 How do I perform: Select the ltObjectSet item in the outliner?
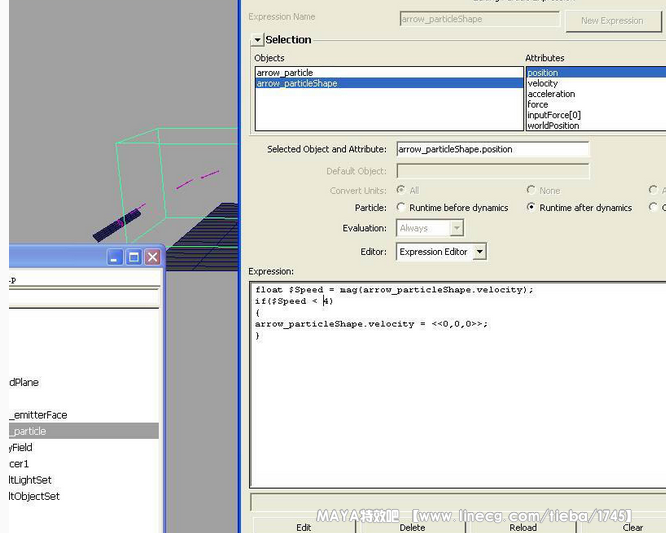click(34, 496)
